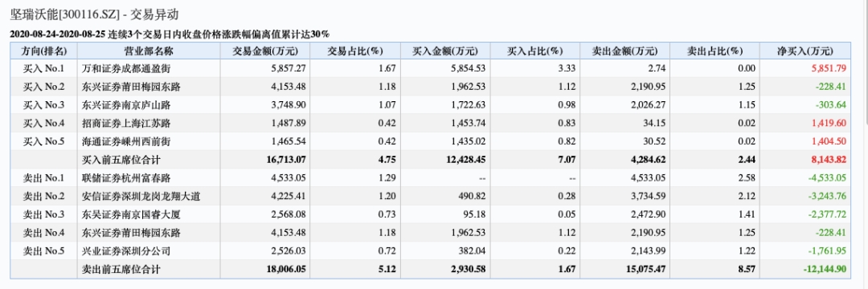The height and width of the screenshot is (289, 868).
Task: Click the 营业部名称 column header
Action: [x=149, y=51]
